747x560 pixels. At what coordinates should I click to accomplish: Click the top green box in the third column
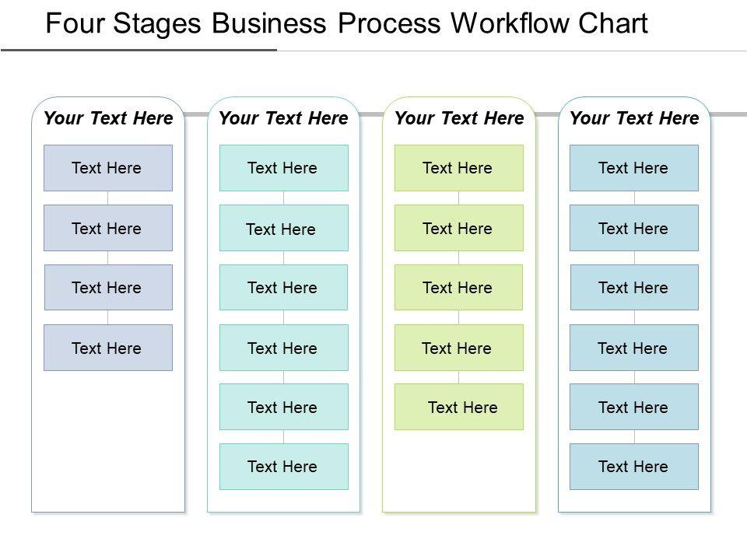coord(459,168)
